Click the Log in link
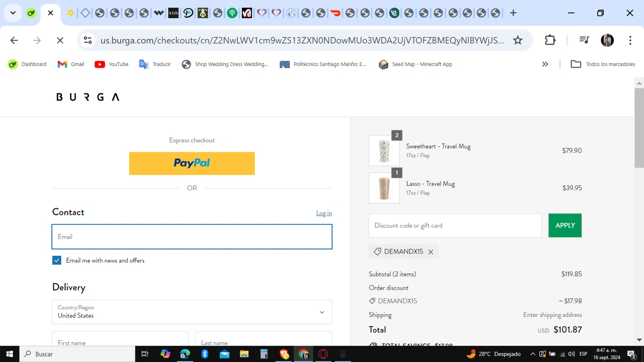644x362 pixels. click(324, 213)
